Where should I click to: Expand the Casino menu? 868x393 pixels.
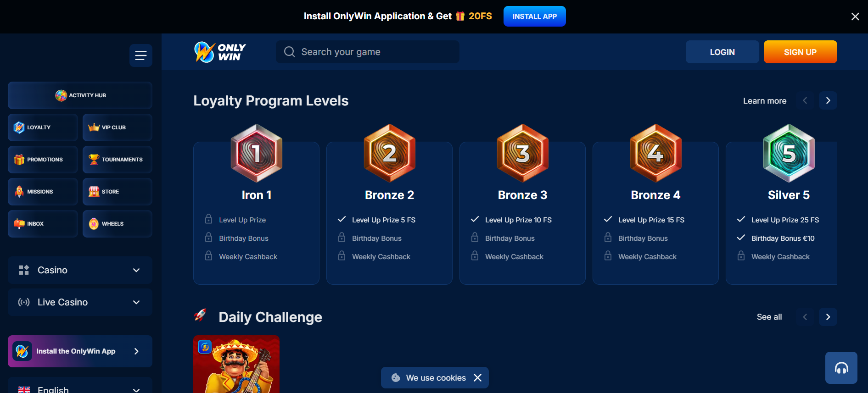tap(80, 270)
